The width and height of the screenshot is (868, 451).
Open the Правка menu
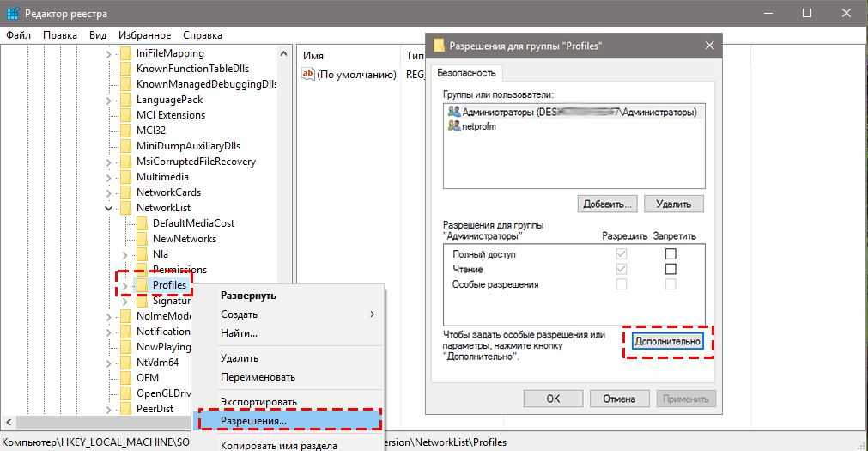pos(60,35)
